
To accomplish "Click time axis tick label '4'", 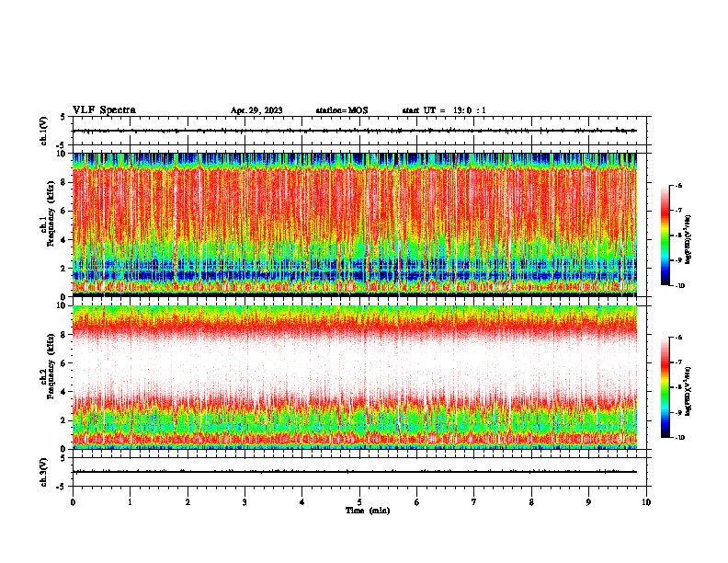I will [302, 502].
